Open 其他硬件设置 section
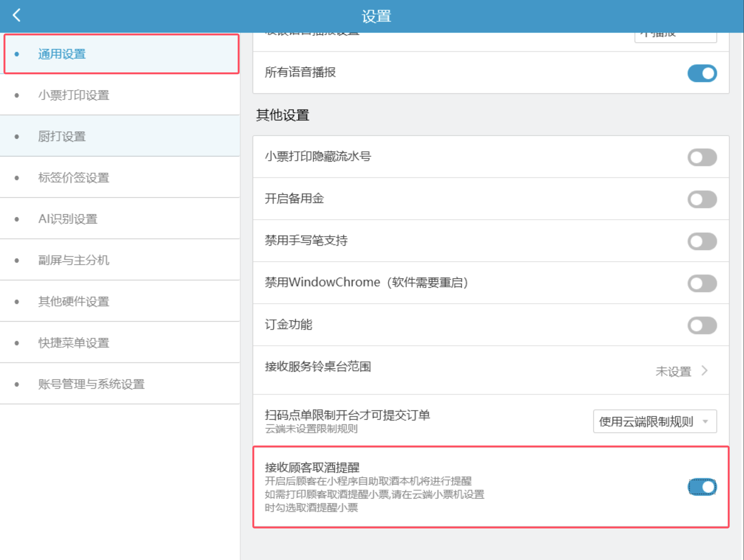Image resolution: width=744 pixels, height=560 pixels. click(74, 301)
